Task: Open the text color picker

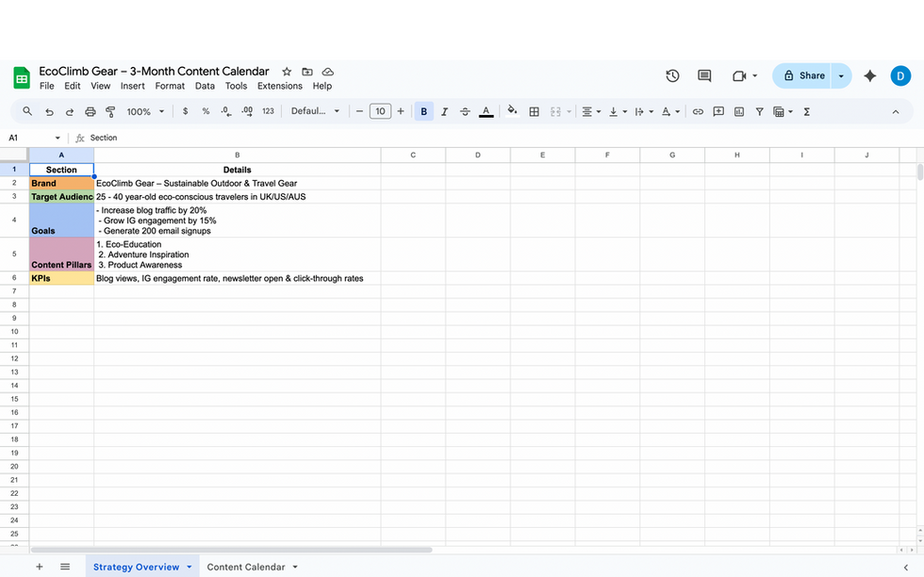Action: [x=485, y=110]
